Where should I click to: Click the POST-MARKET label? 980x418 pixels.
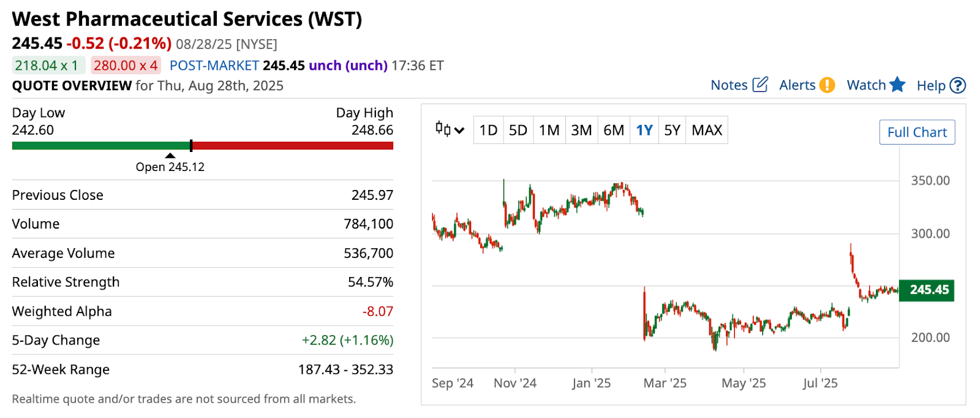pos(214,66)
